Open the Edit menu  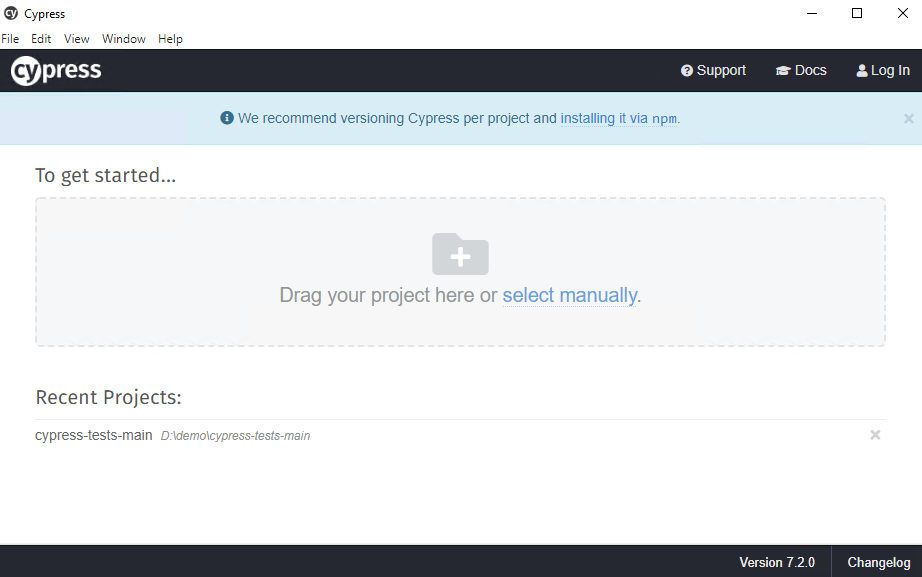(41, 39)
